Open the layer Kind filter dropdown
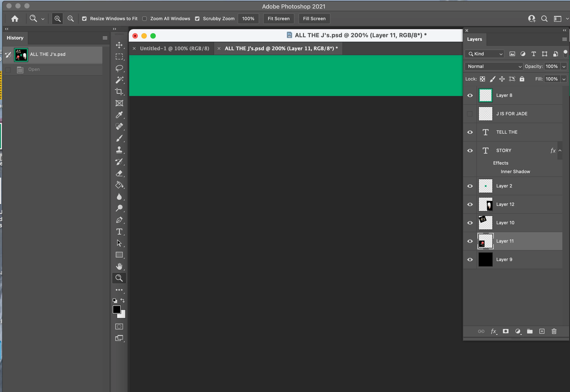Viewport: 570px width, 392px height. [484, 54]
